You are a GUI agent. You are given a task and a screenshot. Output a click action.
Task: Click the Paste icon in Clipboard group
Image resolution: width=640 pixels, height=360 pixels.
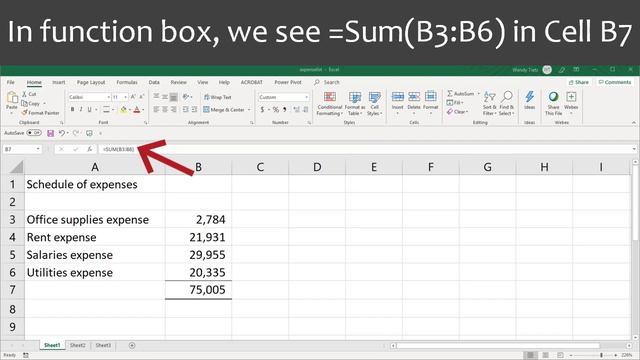[12, 98]
